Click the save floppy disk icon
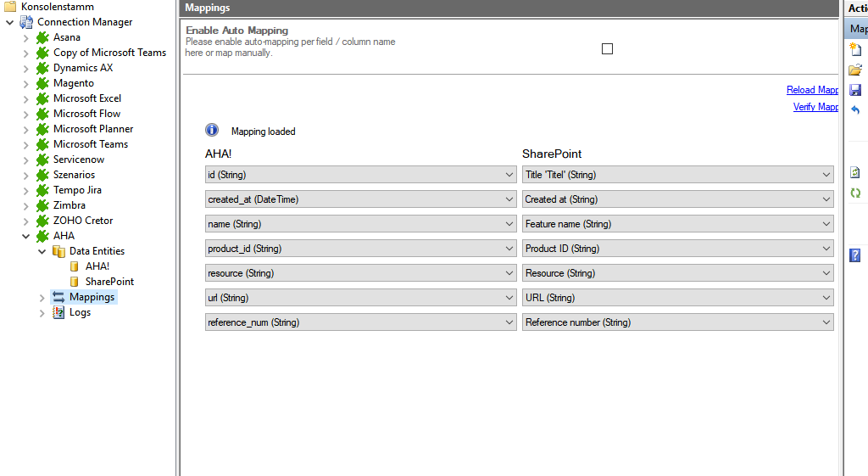 pos(855,90)
